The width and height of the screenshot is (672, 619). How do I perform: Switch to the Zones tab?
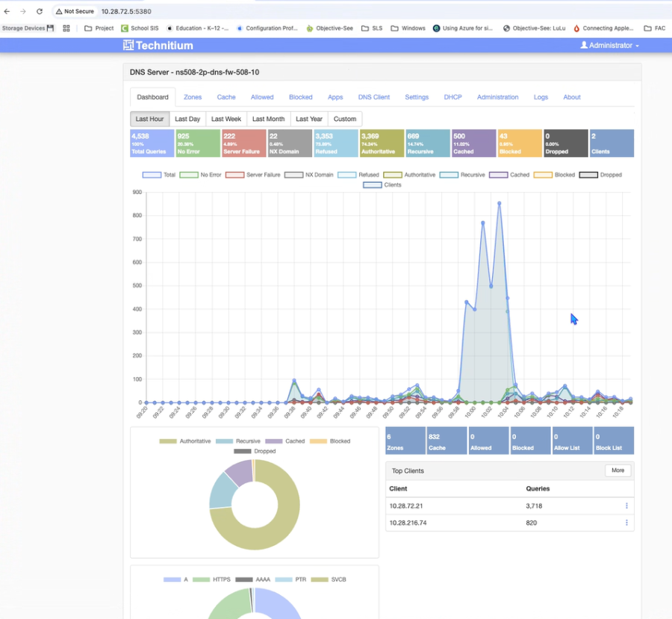click(193, 97)
